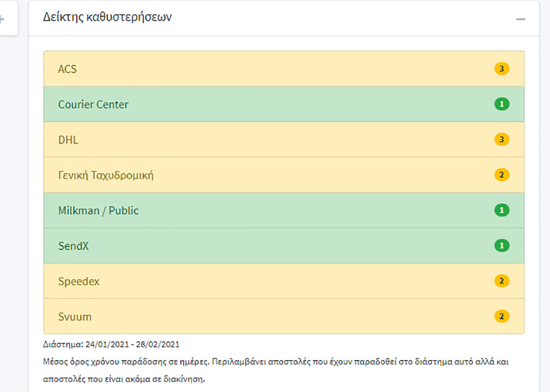Select the DHL carrier name

pos(68,140)
